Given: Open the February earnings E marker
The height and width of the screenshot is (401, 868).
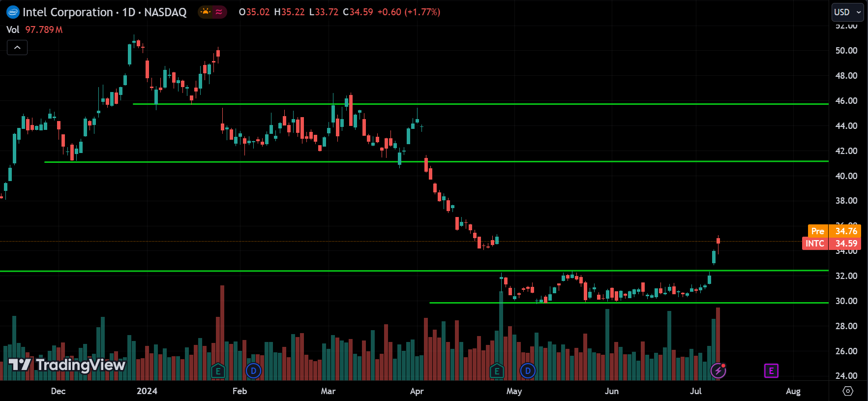Looking at the screenshot, I should tap(218, 371).
